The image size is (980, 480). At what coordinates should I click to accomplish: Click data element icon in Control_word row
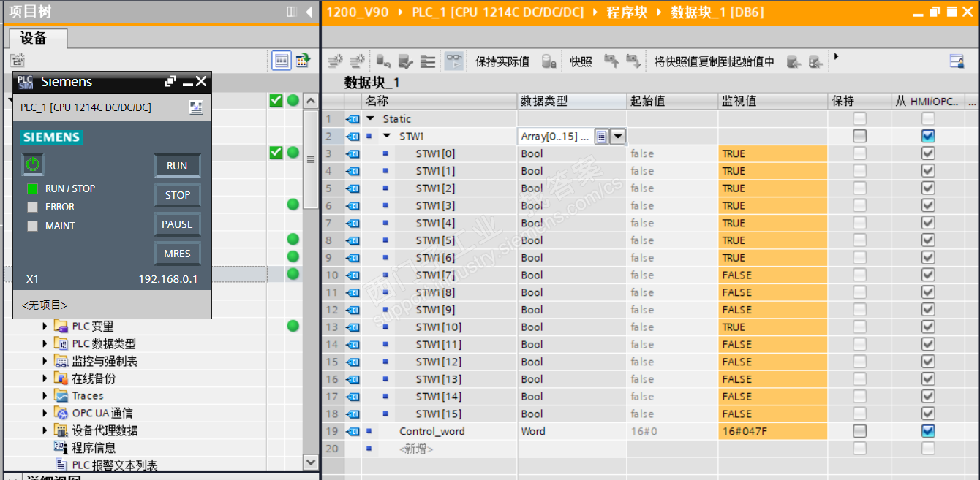tap(353, 431)
